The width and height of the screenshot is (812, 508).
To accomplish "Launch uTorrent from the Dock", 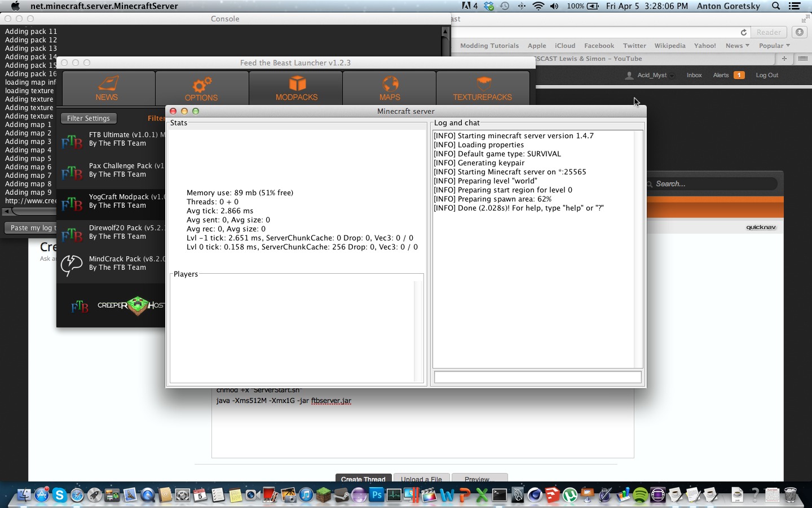I will point(570,495).
